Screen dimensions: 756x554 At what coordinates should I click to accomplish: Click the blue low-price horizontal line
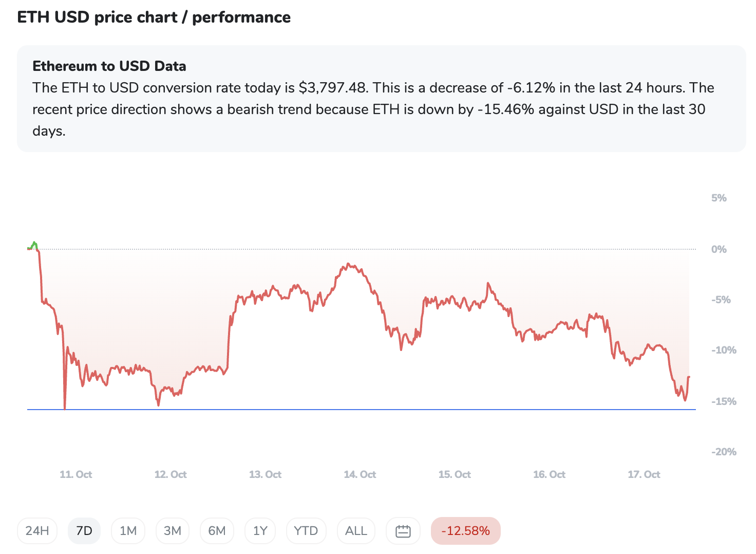[360, 410]
